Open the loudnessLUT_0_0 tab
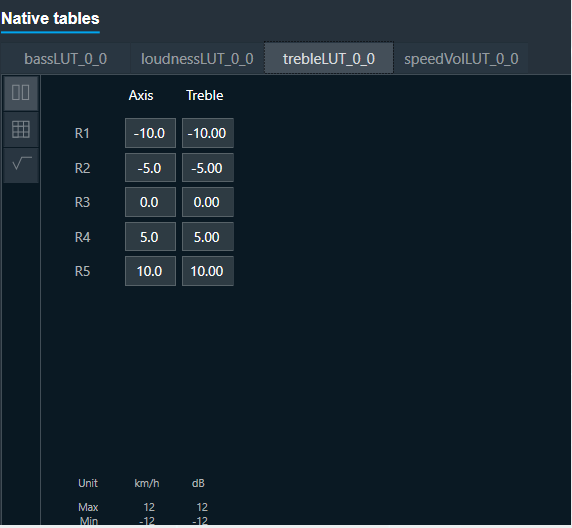The image size is (572, 528). [197, 59]
